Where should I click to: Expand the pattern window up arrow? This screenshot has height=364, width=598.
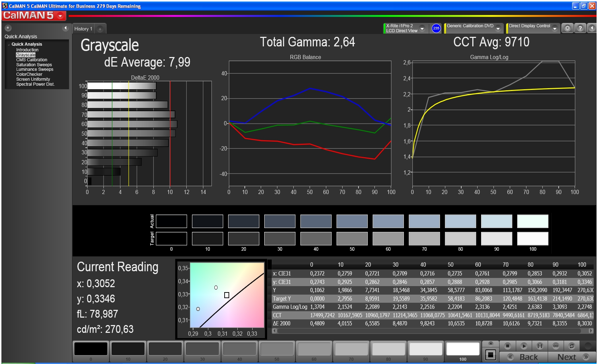[x=491, y=343]
